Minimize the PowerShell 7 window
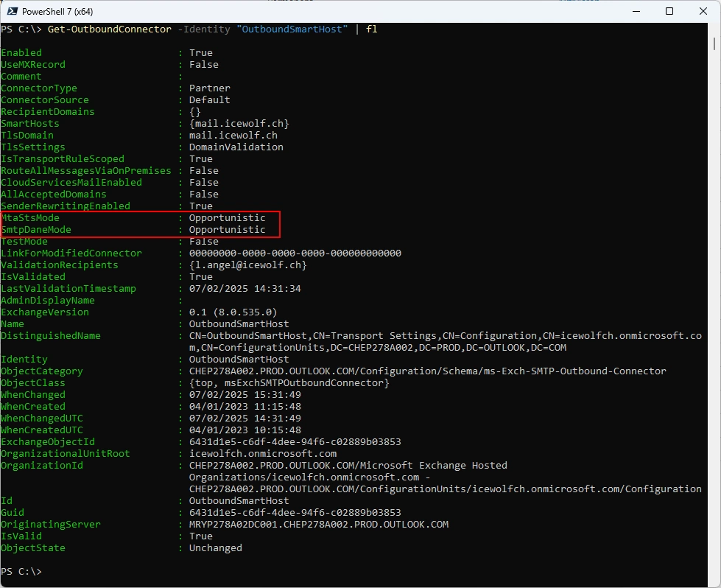Screen dimensions: 721x588 635,11
